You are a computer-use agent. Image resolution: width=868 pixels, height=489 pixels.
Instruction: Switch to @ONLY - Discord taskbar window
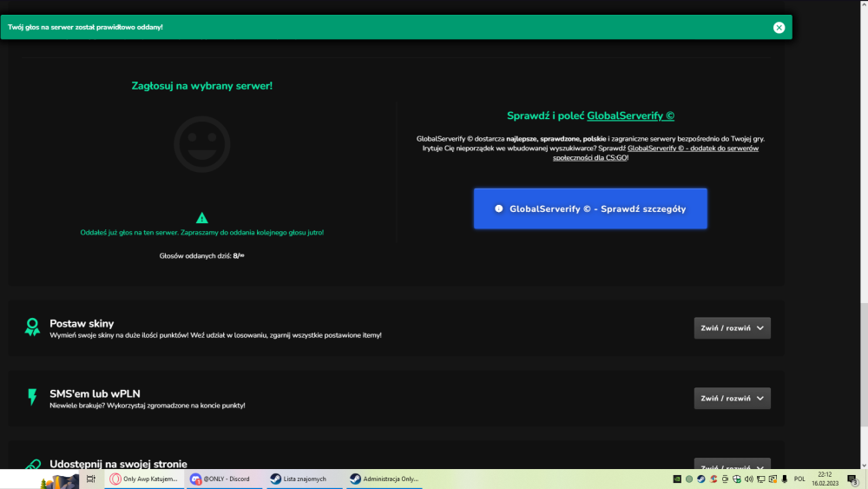click(x=224, y=479)
